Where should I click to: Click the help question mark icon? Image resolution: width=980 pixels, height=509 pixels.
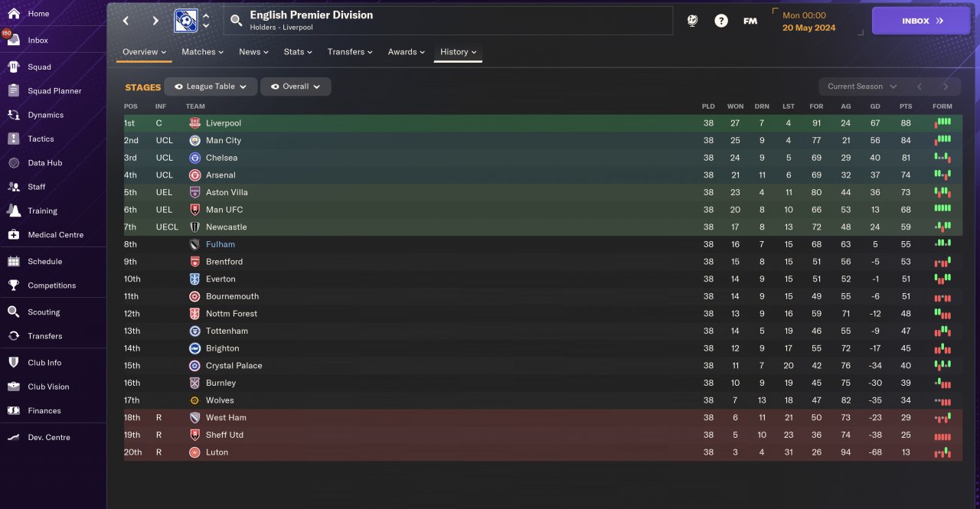coord(721,21)
